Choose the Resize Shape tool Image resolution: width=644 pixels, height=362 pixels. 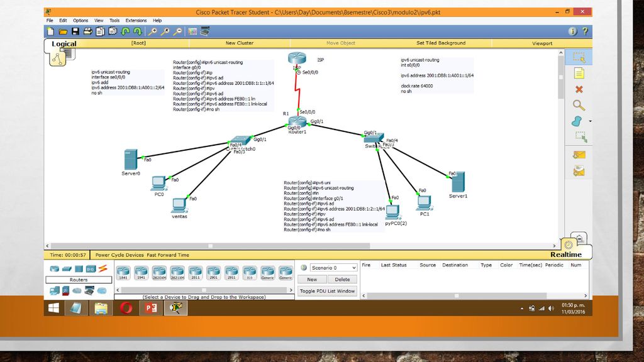tap(580, 137)
